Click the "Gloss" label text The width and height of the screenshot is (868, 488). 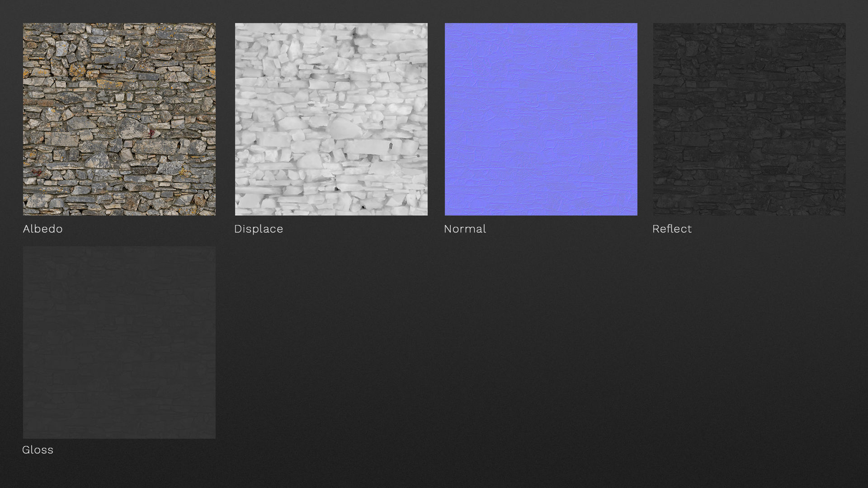click(x=38, y=450)
